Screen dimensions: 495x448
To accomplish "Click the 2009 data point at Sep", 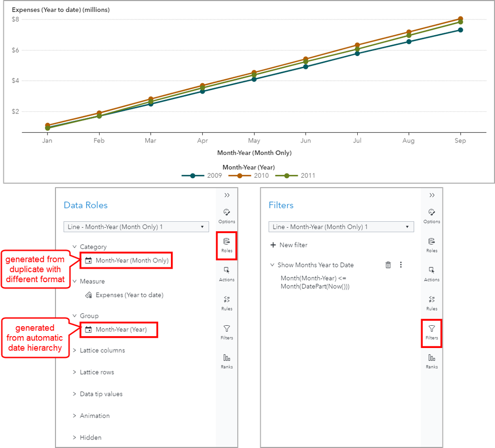I will 460,30.
